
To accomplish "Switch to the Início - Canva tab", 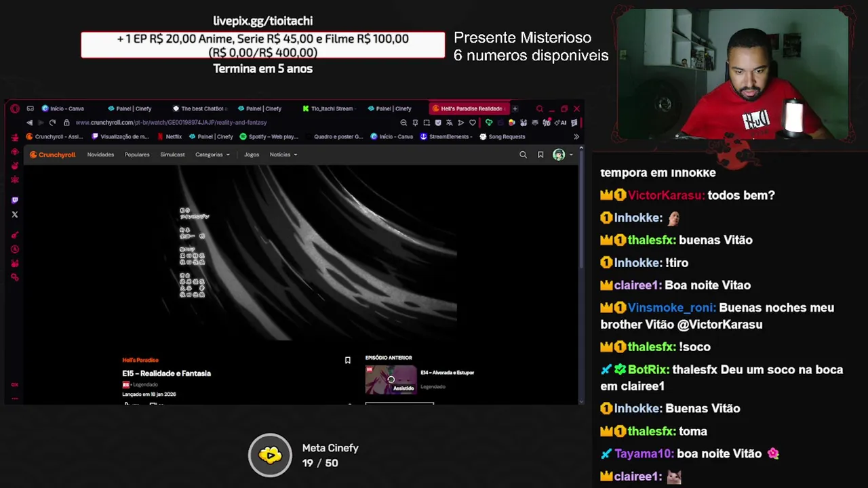I will (x=63, y=108).
